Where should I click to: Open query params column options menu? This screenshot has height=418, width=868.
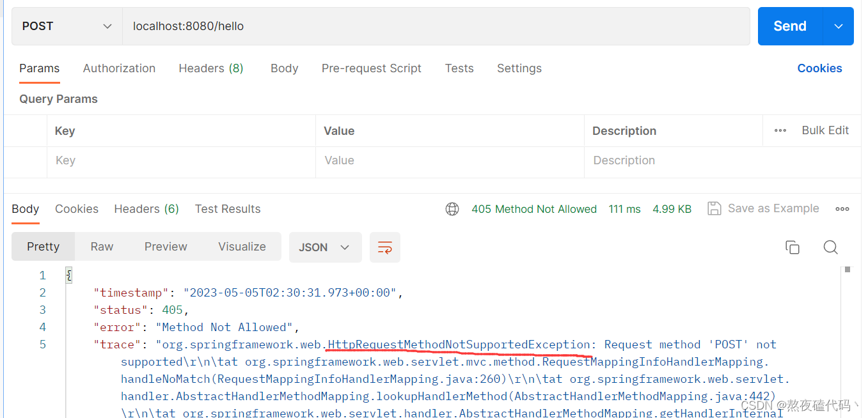click(x=780, y=130)
